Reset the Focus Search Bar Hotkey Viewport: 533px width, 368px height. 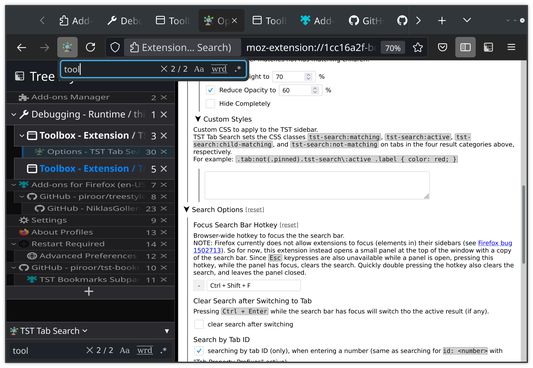point(289,225)
